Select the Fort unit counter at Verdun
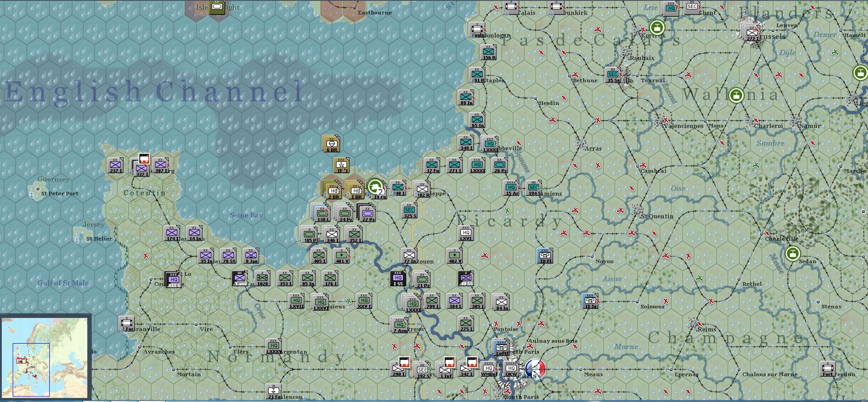Screen dimensions: 868x402 click(x=828, y=369)
